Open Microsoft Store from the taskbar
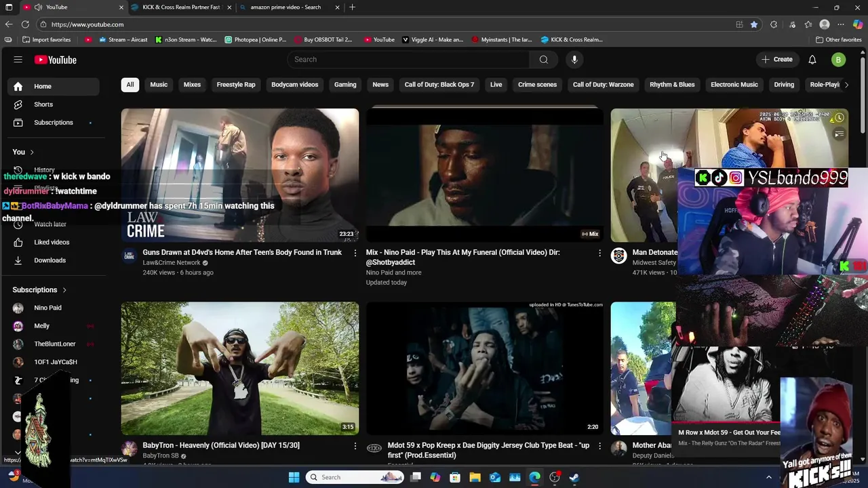The width and height of the screenshot is (868, 488). 455,477
